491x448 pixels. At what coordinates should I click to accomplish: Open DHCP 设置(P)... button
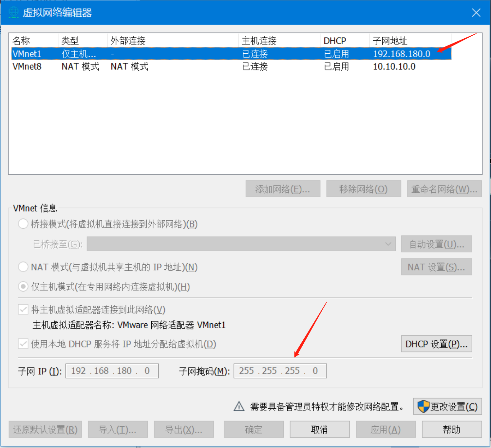coord(437,344)
